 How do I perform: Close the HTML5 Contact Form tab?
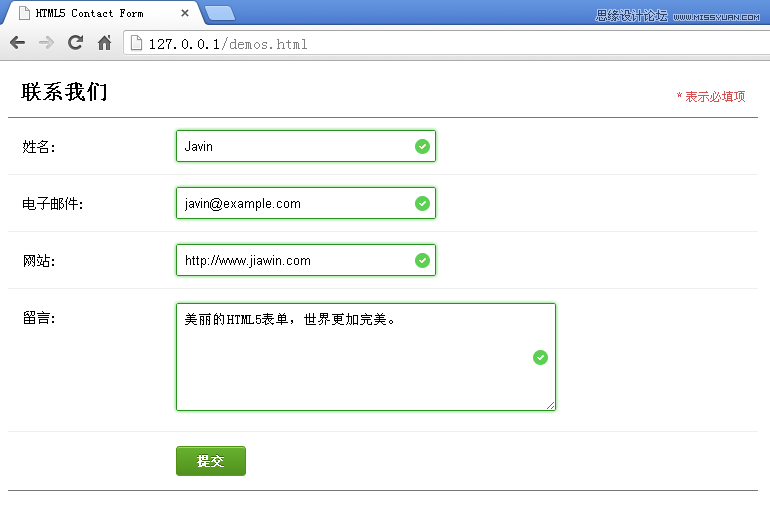point(185,13)
